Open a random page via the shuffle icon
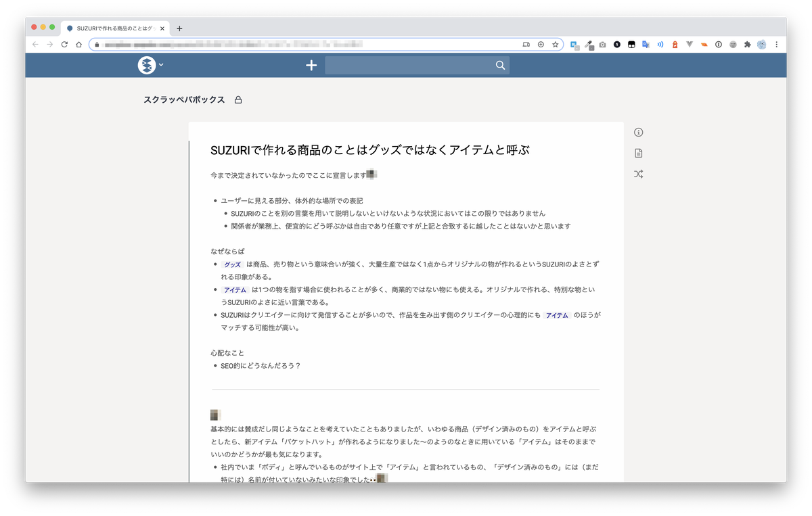 click(638, 174)
